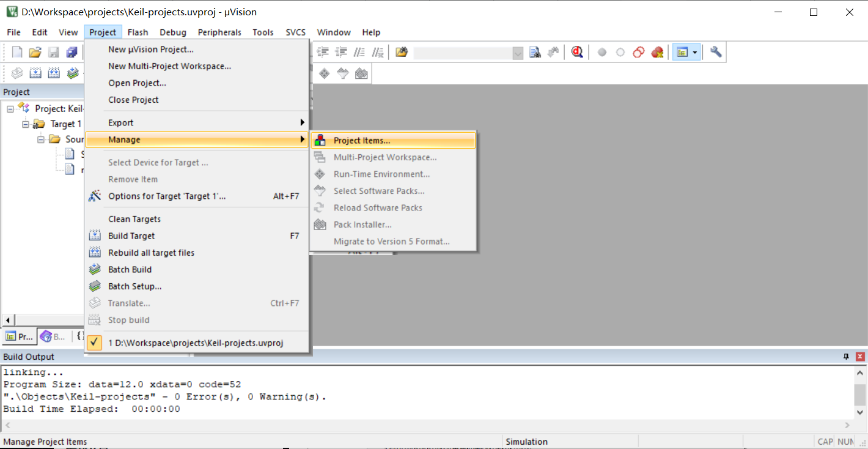Choose Clean Targets menu entry
The width and height of the screenshot is (868, 449).
pos(196,219)
